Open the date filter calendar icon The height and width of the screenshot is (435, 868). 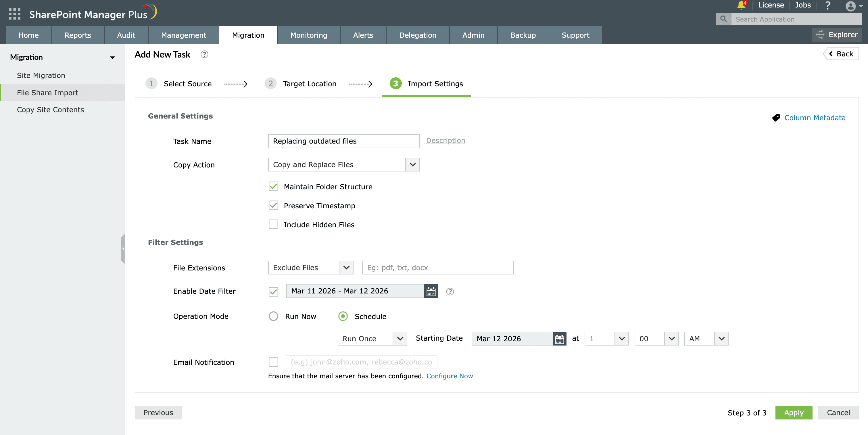coord(431,291)
